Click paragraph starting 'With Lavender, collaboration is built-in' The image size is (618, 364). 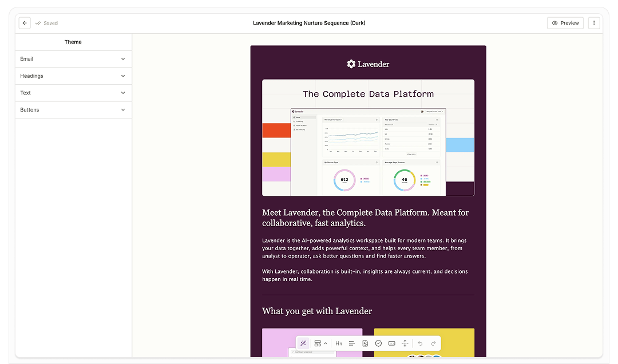coord(365,275)
